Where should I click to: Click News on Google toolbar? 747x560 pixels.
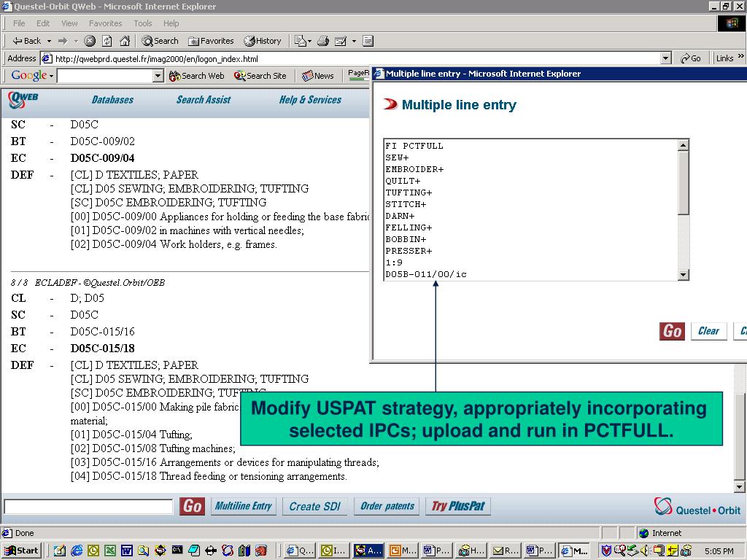pyautogui.click(x=318, y=76)
